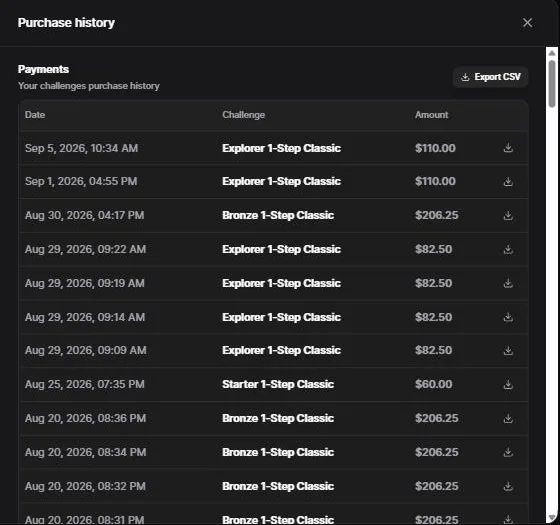Download receipt for Aug 29, 09:09 AM payment
Screen dimensions: 560x525
coord(508,350)
